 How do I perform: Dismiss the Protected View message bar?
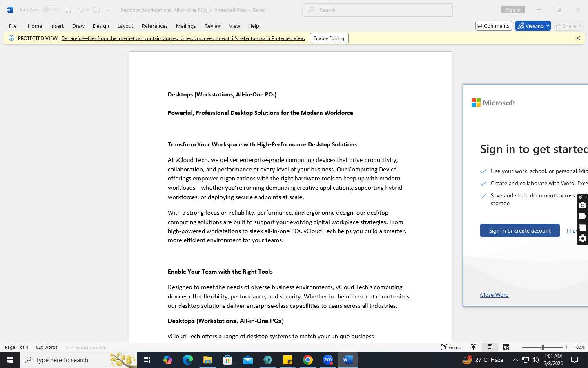tap(578, 38)
